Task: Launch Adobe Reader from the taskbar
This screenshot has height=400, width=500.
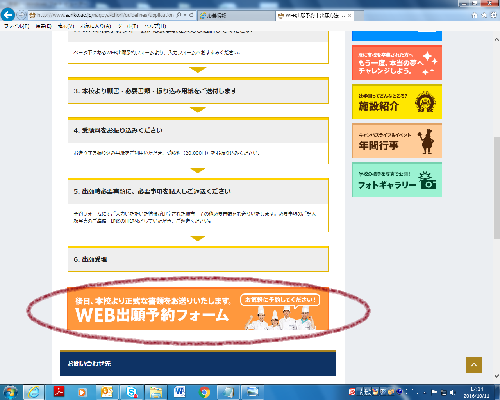Action: (60, 392)
